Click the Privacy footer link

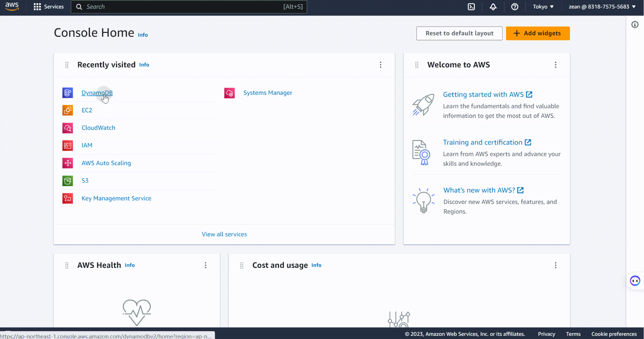[546, 334]
